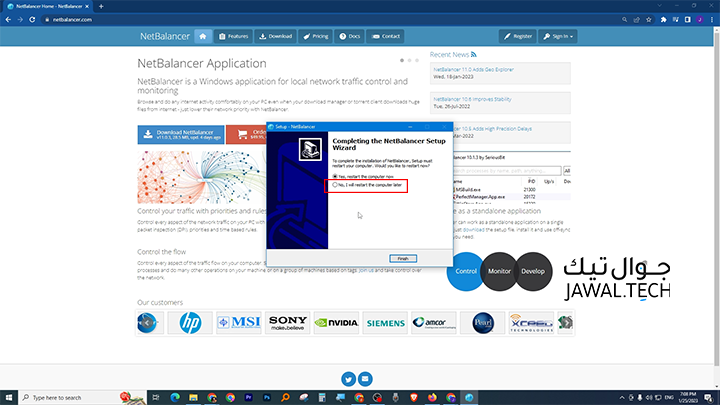Screen dimensions: 720x405
Task: Open the Chrome profile avatar
Action: [x=700, y=20]
